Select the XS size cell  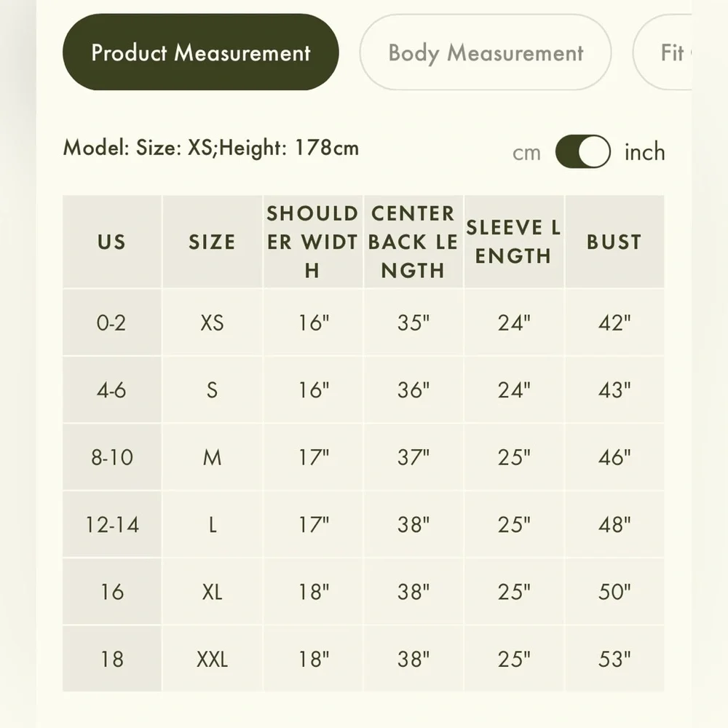point(212,323)
